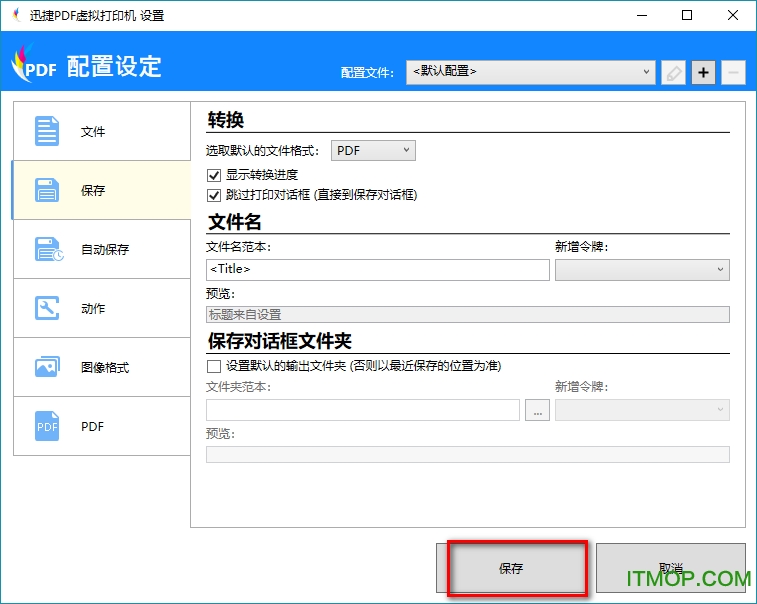Open the 配置文件 默认配置 dropdown
Screen dimensions: 757x604
pyautogui.click(x=530, y=72)
